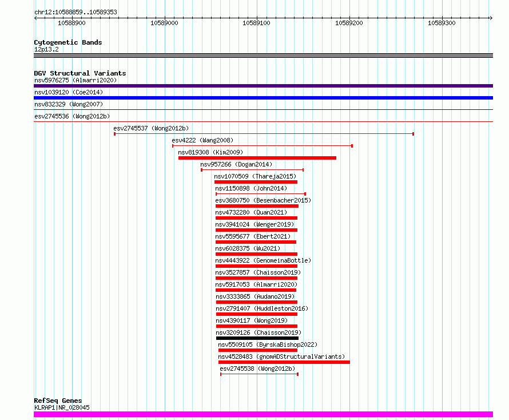Click the DGV Structural Variants track heading
509x420 pixels.
coord(80,73)
